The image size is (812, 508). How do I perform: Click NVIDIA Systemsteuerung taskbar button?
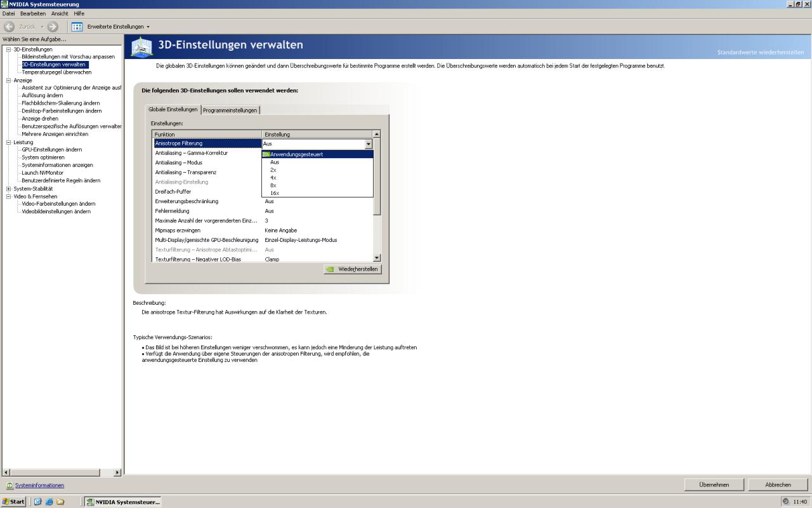coord(123,502)
